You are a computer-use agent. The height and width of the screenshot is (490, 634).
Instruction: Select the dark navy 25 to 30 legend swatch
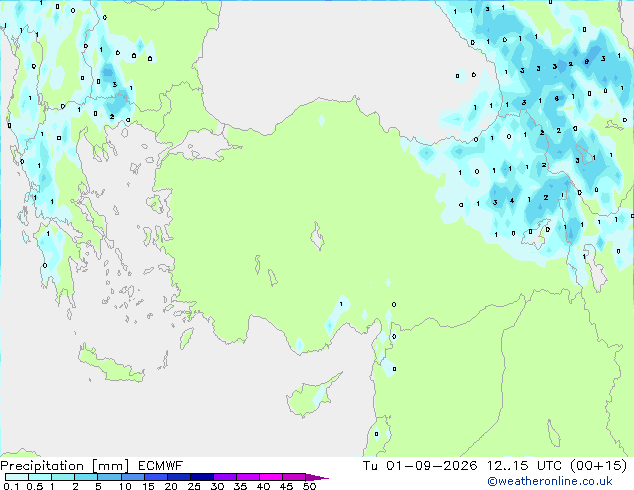point(202,477)
